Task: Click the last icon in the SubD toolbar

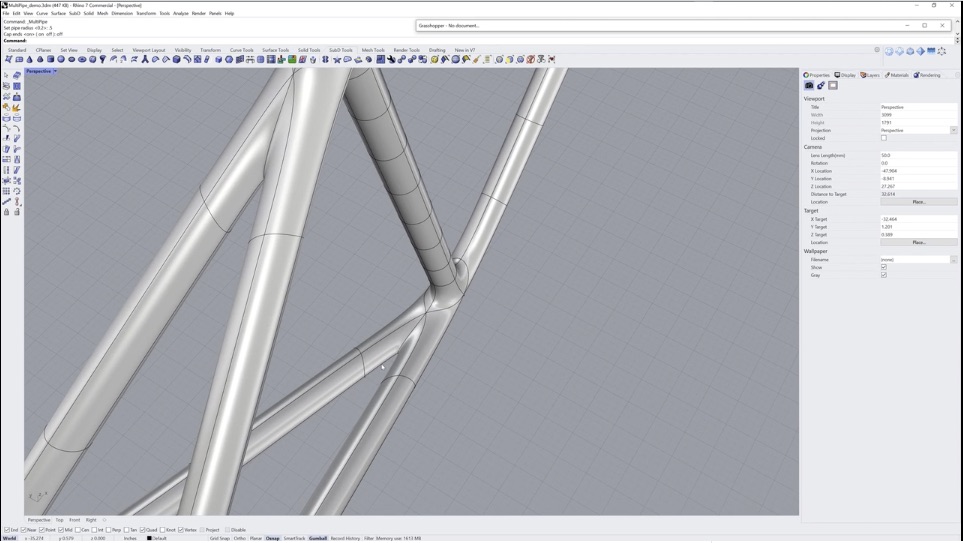Action: pyautogui.click(x=551, y=60)
